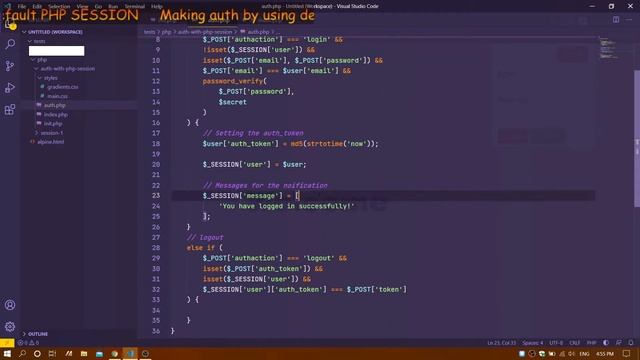Click the 4:55 PM taskbar clock
The height and width of the screenshot is (360, 640).
605,353
